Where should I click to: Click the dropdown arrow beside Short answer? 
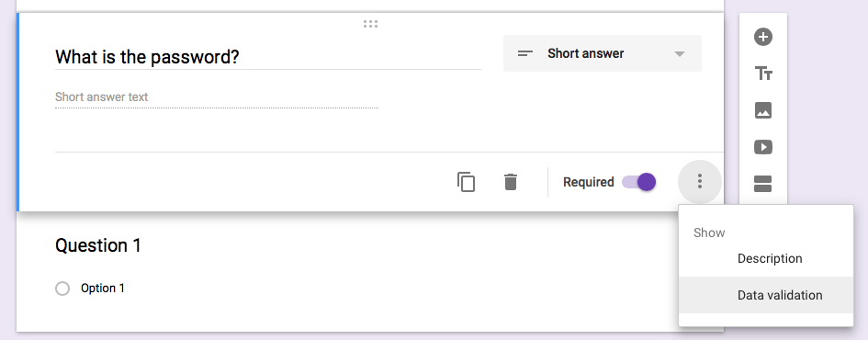click(679, 53)
